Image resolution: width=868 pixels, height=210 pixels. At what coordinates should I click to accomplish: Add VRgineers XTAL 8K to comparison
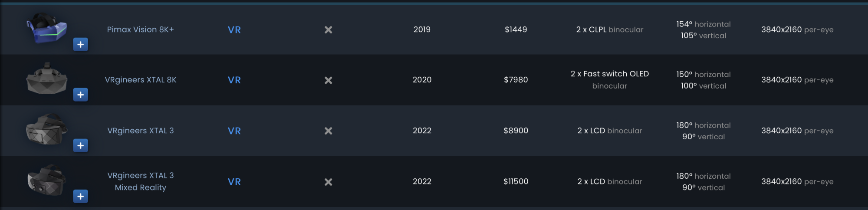pos(81,95)
